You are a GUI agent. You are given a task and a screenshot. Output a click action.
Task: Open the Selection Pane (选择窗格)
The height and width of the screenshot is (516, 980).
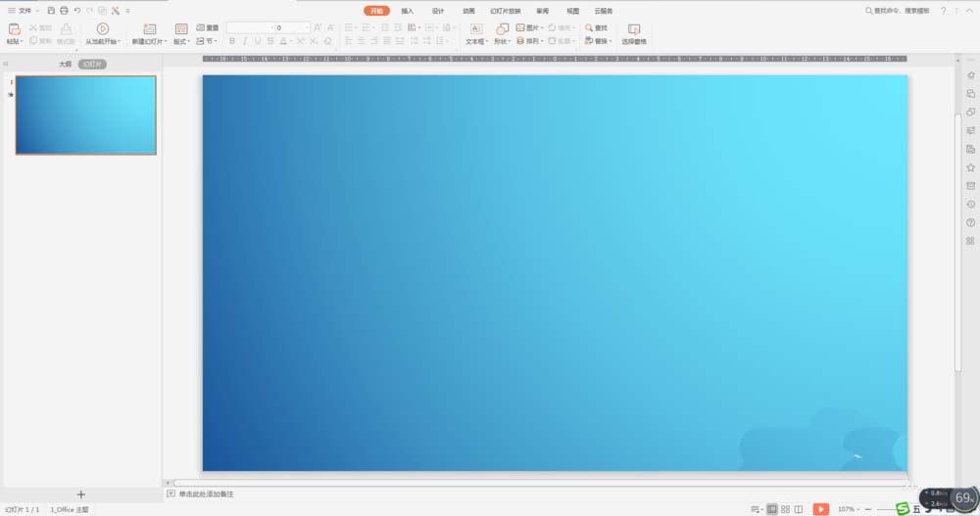(x=634, y=33)
